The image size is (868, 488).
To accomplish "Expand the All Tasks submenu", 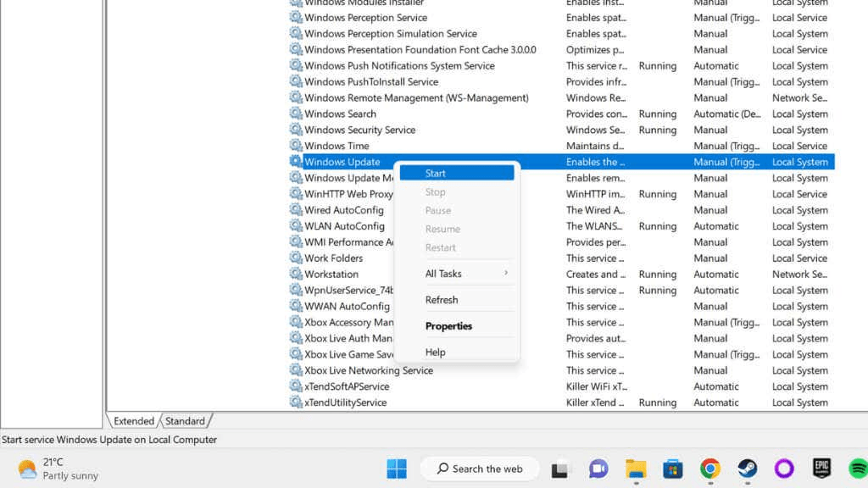I will click(457, 274).
